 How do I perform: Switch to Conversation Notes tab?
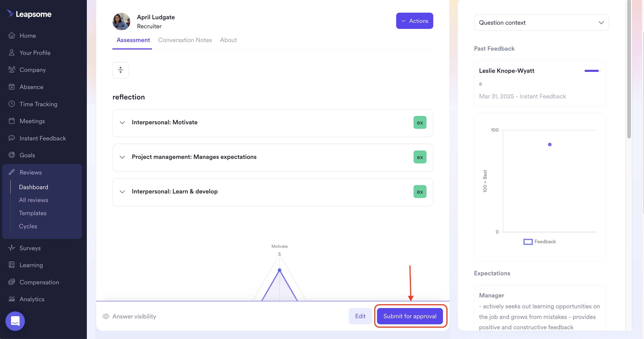click(185, 40)
